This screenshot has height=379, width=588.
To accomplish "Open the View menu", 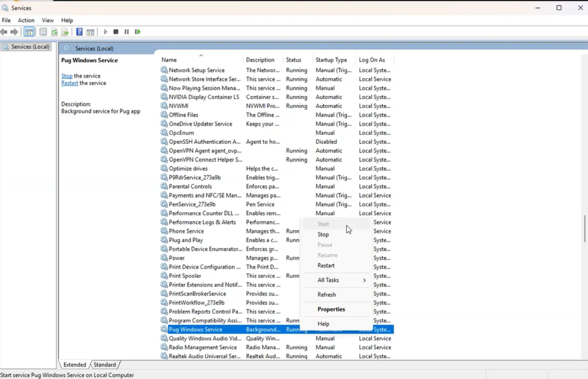I will pyautogui.click(x=48, y=20).
